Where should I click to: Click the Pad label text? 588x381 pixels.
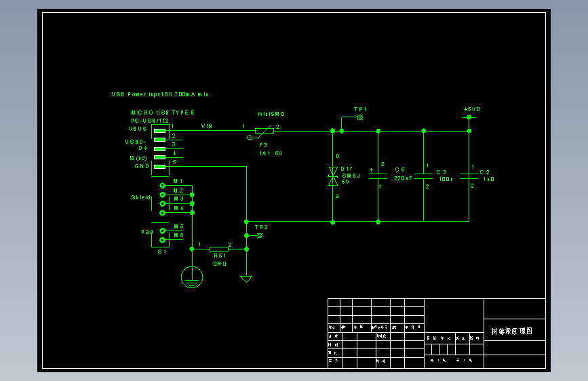[147, 232]
